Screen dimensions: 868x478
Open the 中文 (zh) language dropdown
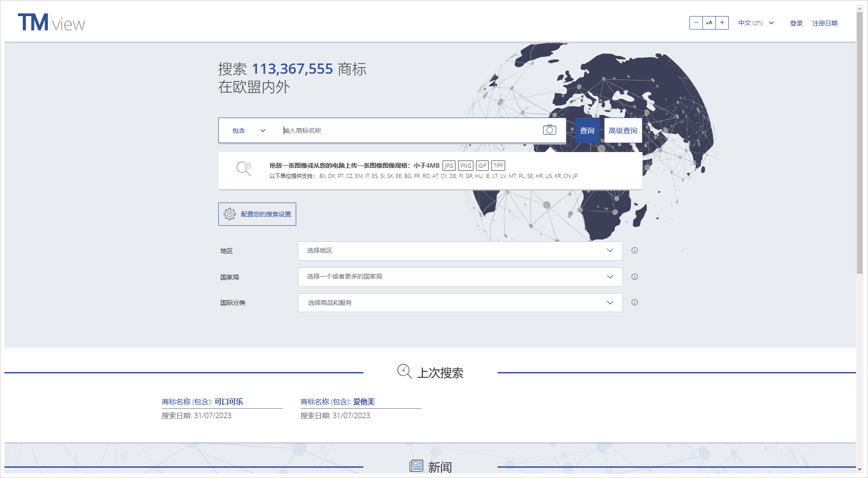[x=756, y=23]
